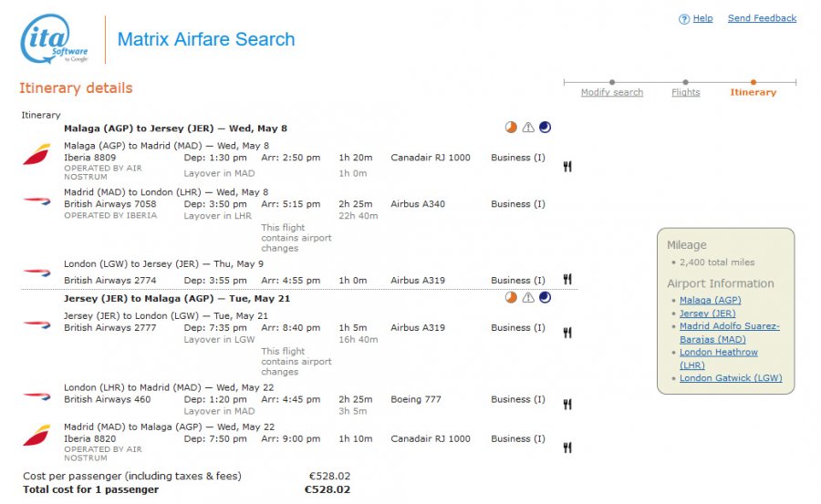Screen dimensions: 821x504
Task: Open Malaga (AGP) airport information link
Action: [711, 300]
